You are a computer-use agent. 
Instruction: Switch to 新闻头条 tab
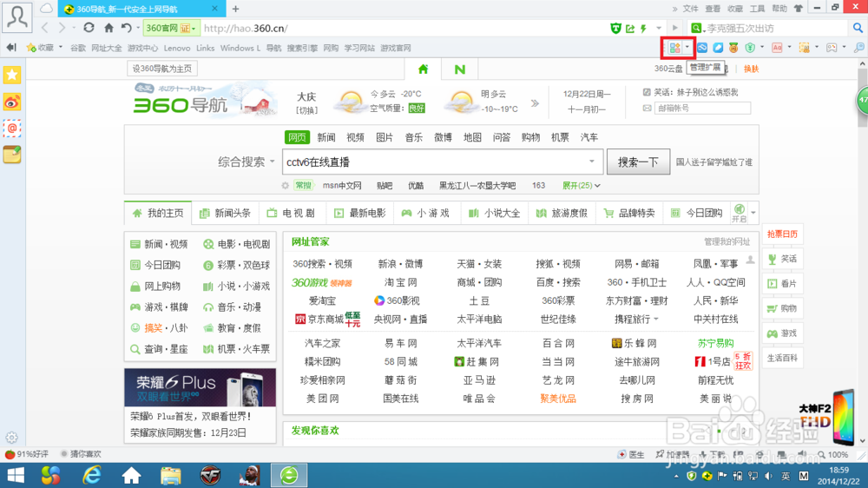[x=225, y=214]
